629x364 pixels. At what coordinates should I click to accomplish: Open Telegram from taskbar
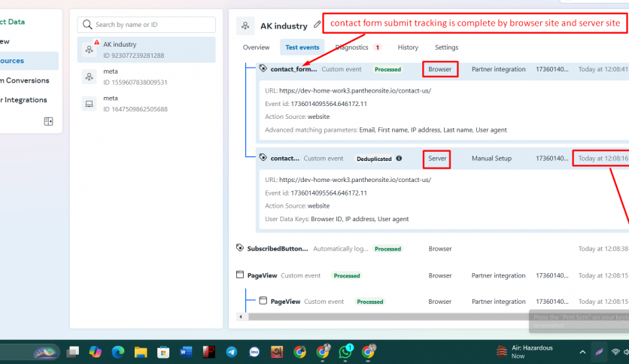(x=232, y=352)
